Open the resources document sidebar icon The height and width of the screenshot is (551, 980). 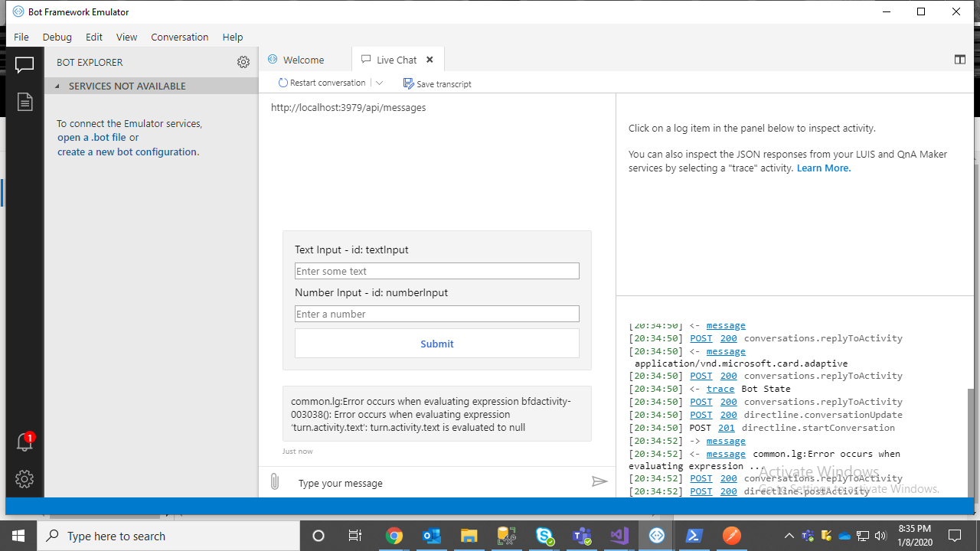(x=24, y=102)
